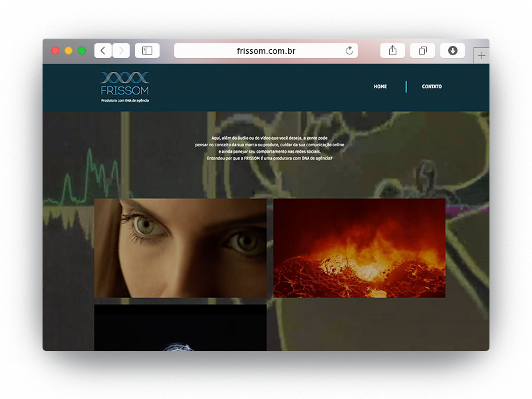Open the lava eruption video thumbnail
532x399 pixels.
click(x=359, y=247)
